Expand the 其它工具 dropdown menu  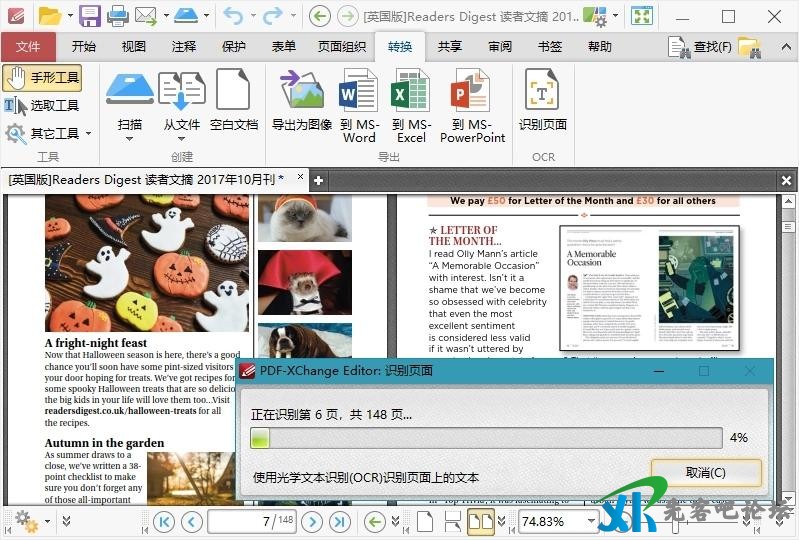(88, 134)
